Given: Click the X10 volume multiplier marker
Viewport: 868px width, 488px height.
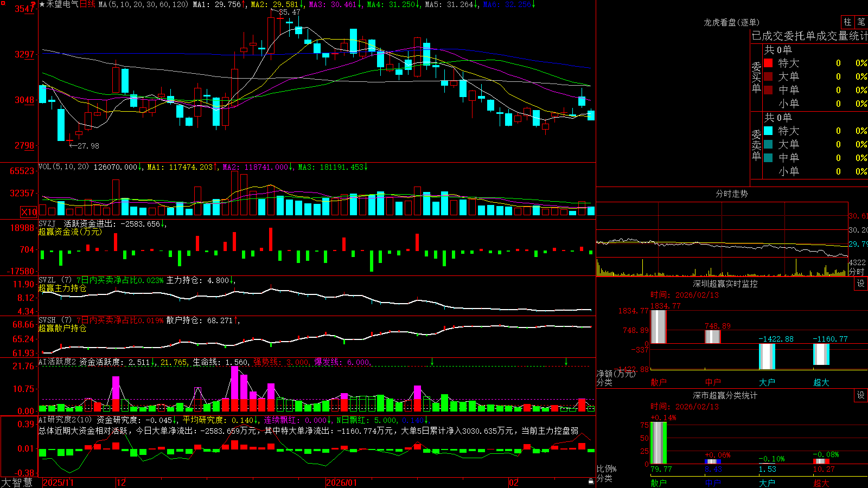Looking at the screenshot, I should (29, 212).
